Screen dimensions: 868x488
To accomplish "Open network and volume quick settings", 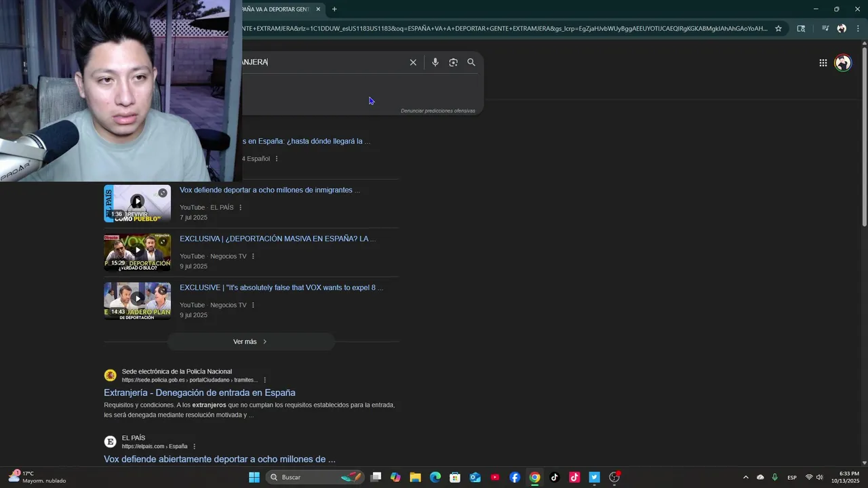I will (814, 477).
